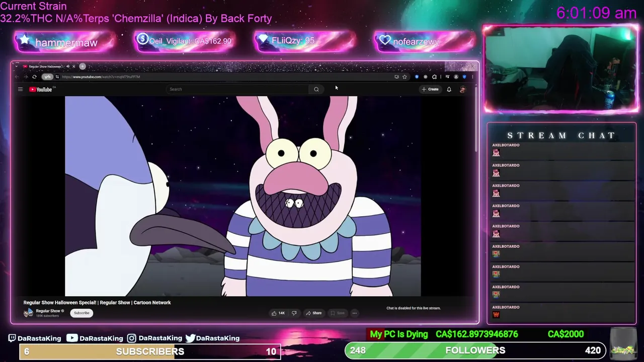This screenshot has height=362, width=644.
Task: Click the YouTube DaRastaKing social label
Action: coord(95,338)
